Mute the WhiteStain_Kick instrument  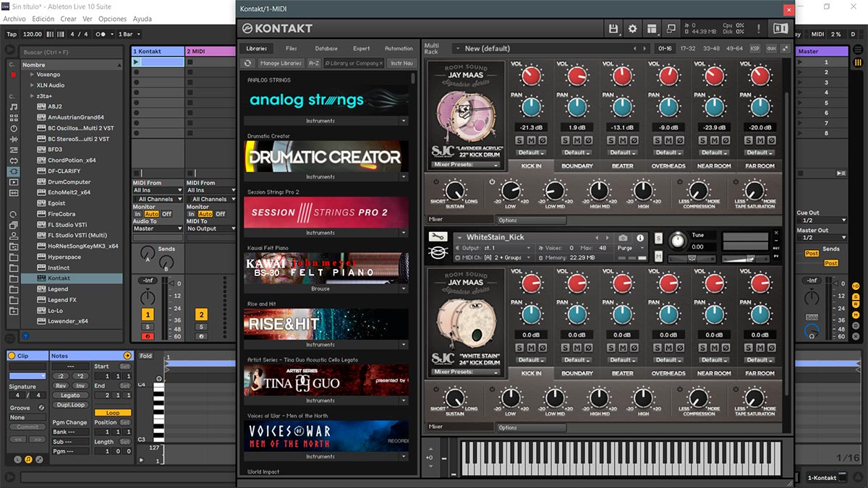point(658,256)
